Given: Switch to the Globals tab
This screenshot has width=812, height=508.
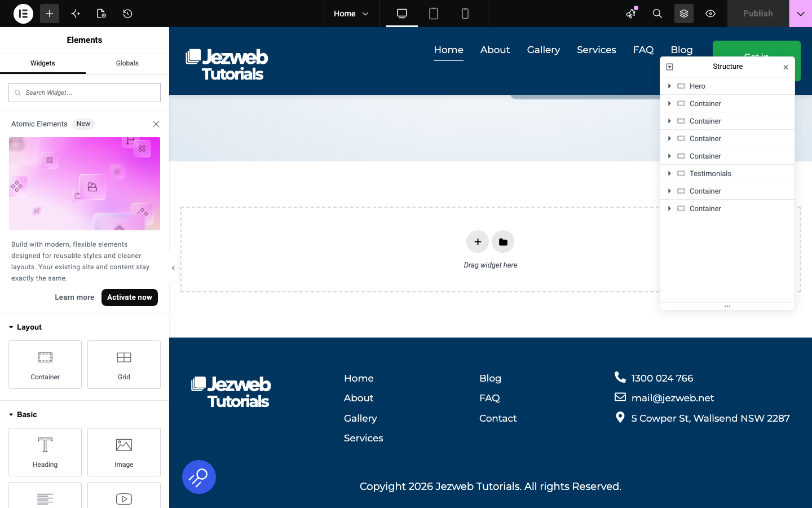Looking at the screenshot, I should tap(127, 63).
